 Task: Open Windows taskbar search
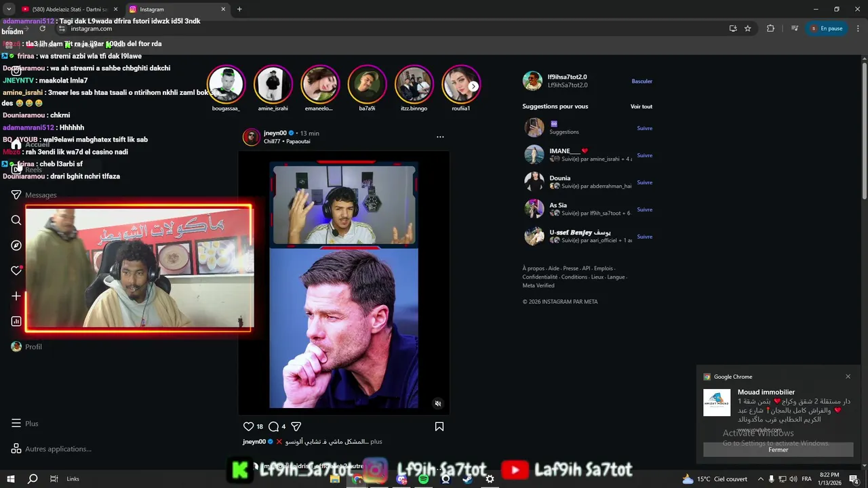tap(33, 479)
